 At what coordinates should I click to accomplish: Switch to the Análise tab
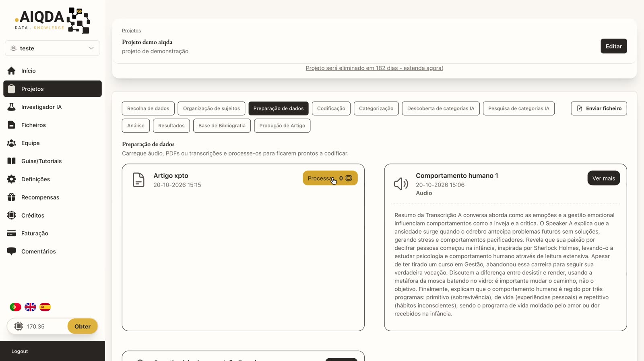[x=136, y=126]
